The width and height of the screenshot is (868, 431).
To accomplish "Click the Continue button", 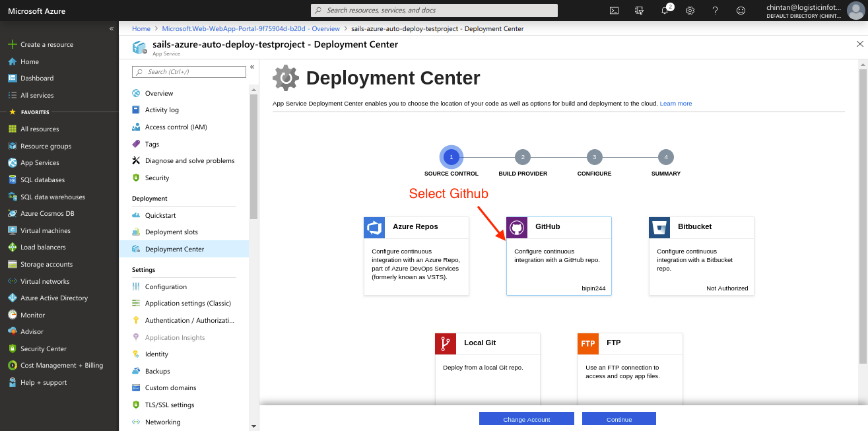I will click(619, 419).
